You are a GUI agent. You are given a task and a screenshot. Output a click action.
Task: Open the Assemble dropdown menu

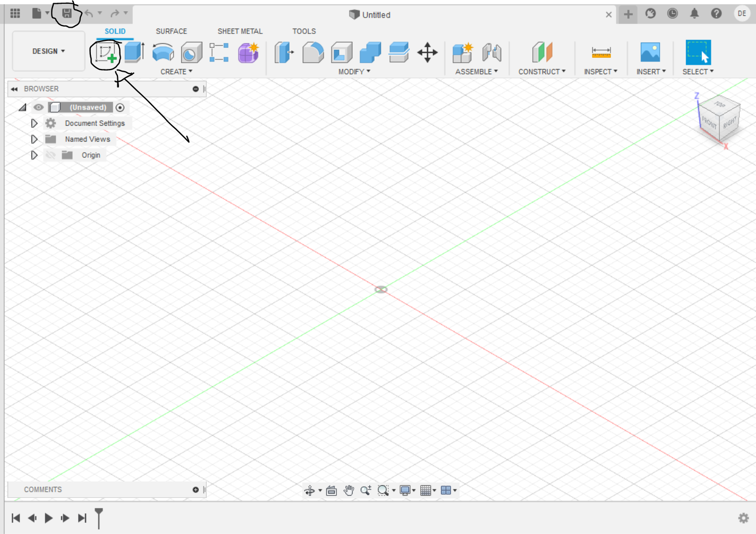[477, 72]
